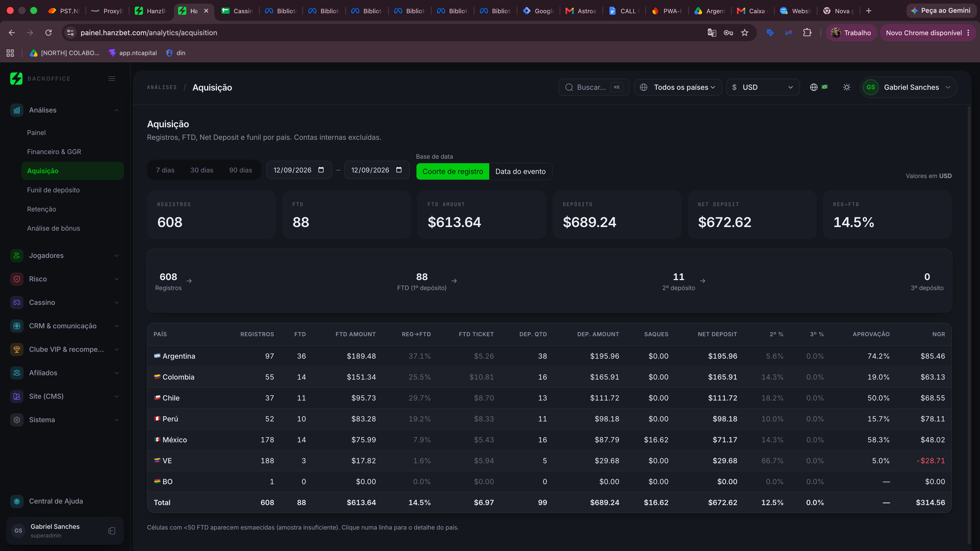Click the Sistema gear icon
Image resolution: width=980 pixels, height=551 pixels.
point(17,420)
